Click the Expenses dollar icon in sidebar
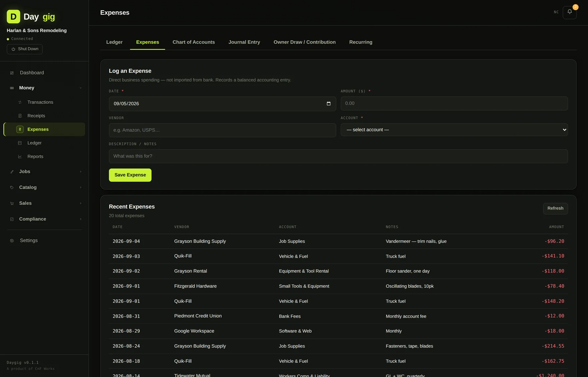Viewport: 588px width, 377px height. coord(20,129)
